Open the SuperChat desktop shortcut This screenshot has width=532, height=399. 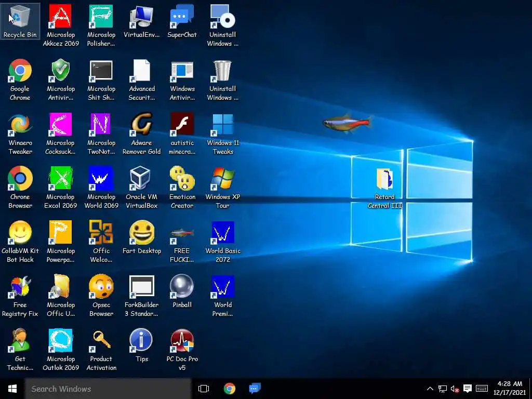click(182, 21)
